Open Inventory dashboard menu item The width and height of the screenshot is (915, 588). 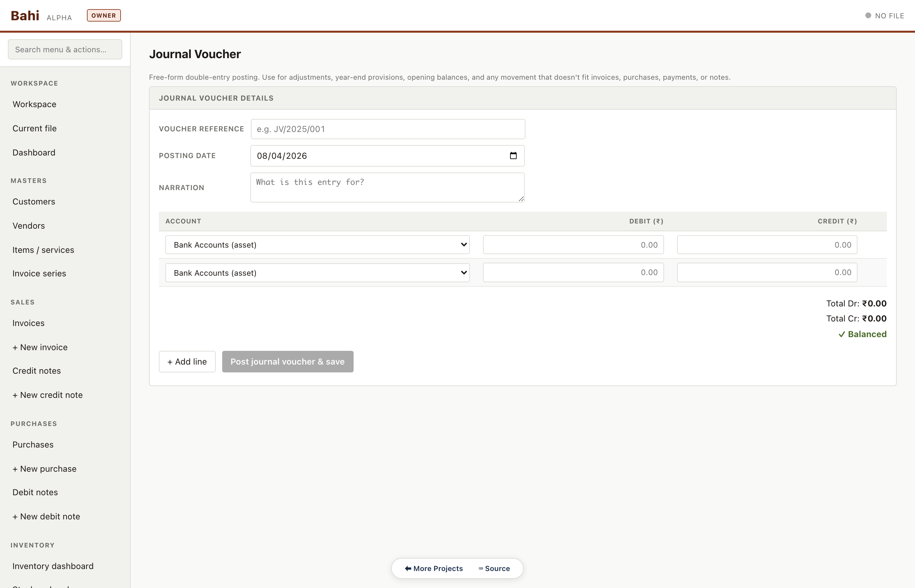pos(53,566)
